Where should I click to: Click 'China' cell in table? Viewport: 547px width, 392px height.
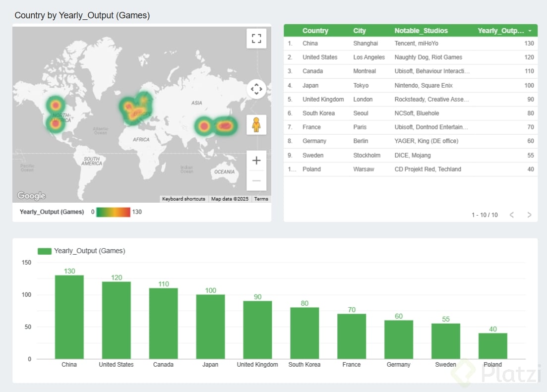tap(310, 43)
